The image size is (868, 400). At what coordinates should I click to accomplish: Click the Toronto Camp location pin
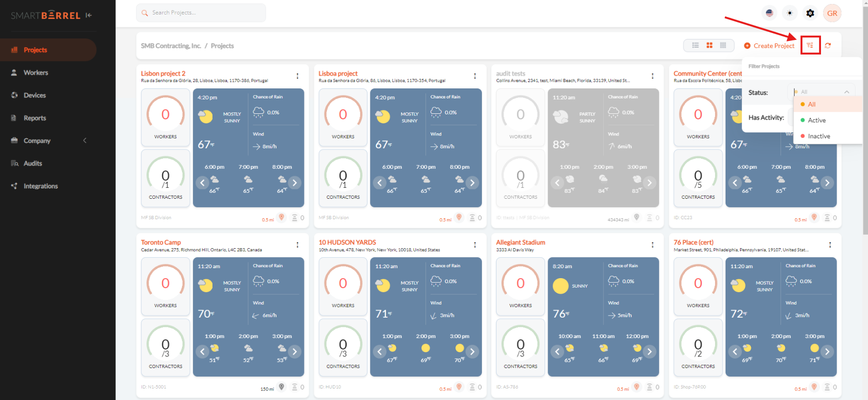(281, 387)
